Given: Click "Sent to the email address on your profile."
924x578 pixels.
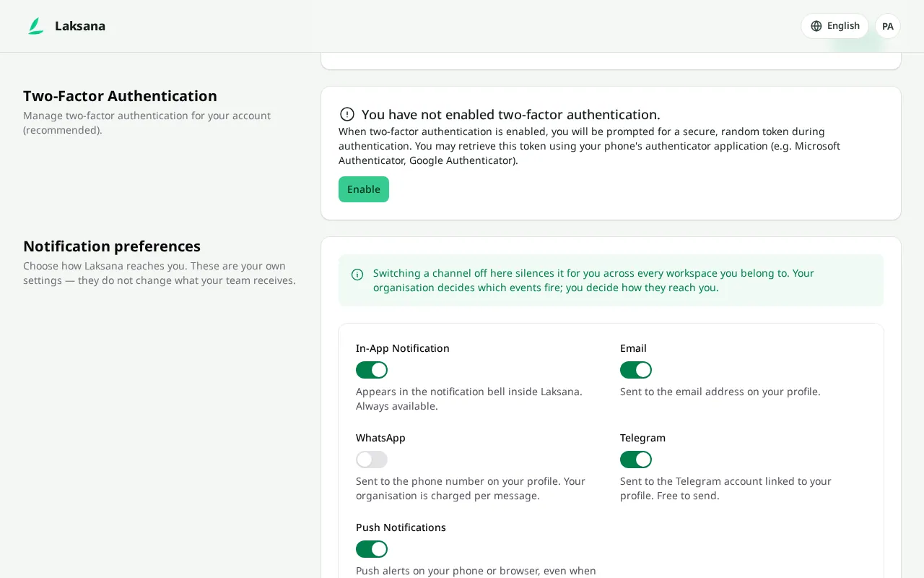Looking at the screenshot, I should point(720,392).
